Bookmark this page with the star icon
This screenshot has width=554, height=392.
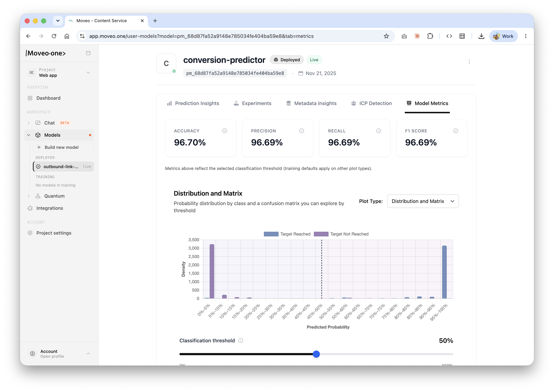coord(386,36)
